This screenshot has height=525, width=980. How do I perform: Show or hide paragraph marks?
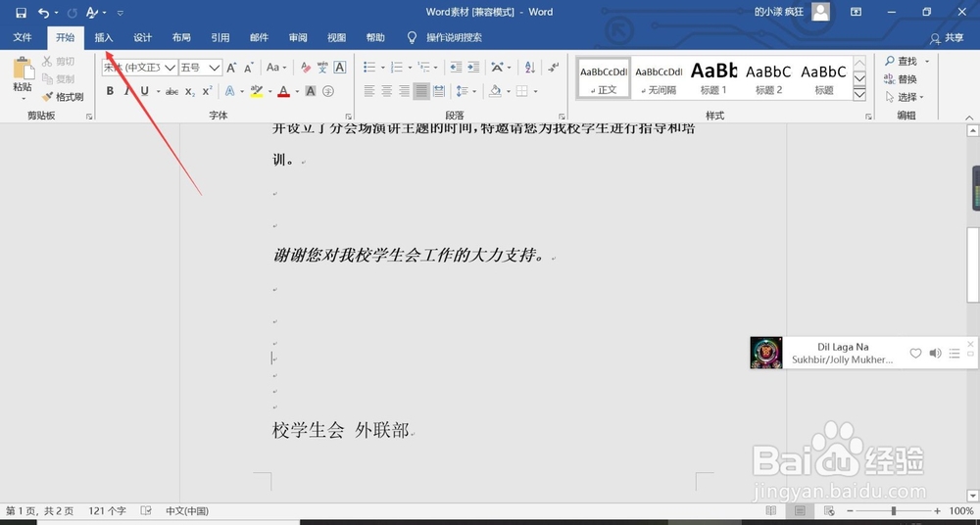pos(553,68)
